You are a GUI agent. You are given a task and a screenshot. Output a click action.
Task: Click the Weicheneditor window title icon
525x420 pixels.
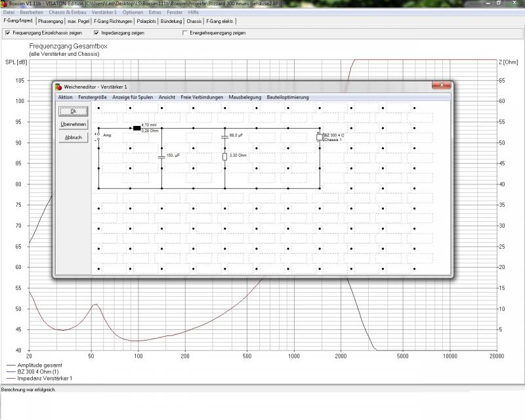58,87
